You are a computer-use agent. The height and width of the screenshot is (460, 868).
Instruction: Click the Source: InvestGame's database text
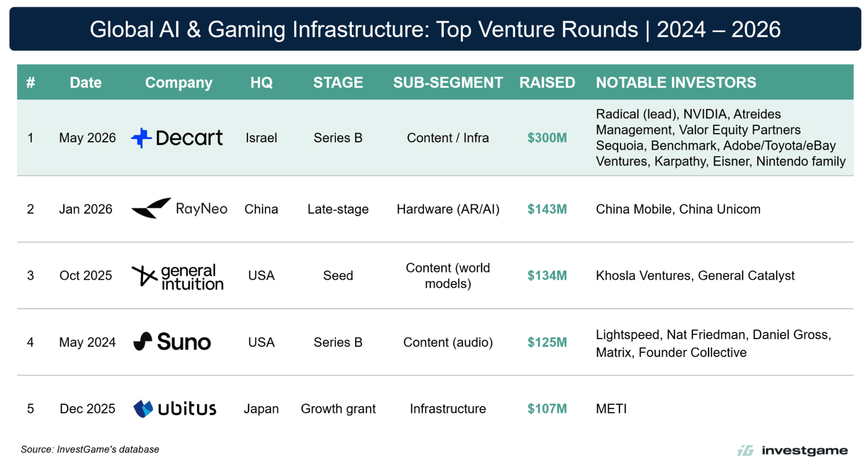pyautogui.click(x=90, y=449)
